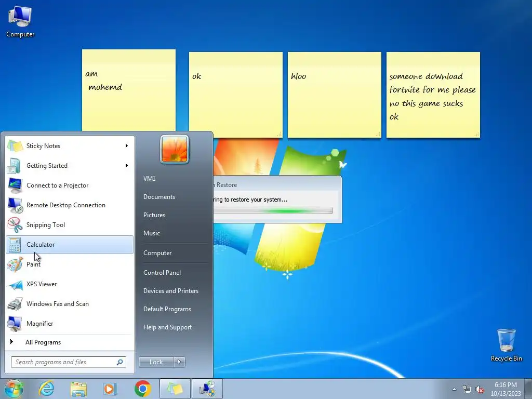Click sticky note reading "hloo"
This screenshot has width=532, height=399.
pyautogui.click(x=334, y=95)
